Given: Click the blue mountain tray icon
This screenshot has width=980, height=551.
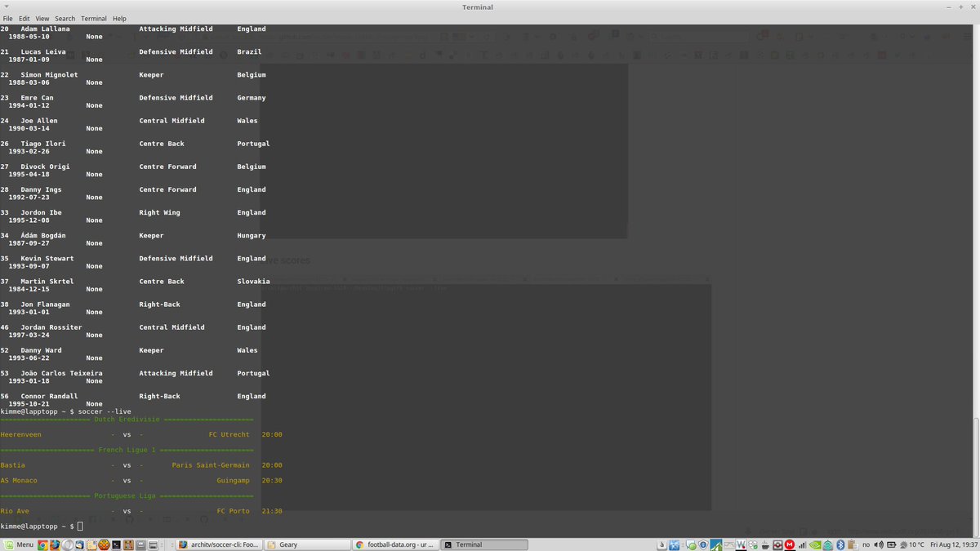Looking at the screenshot, I should tap(716, 544).
